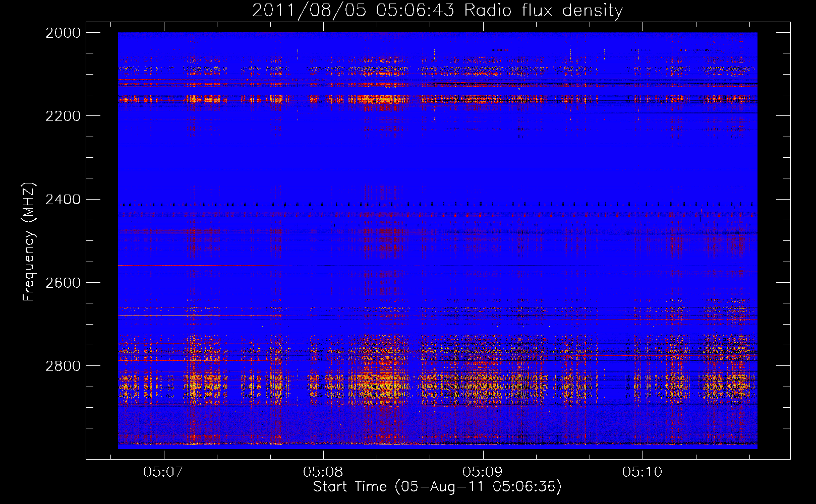Click the "2200" frequency axis label

pyautogui.click(x=63, y=116)
